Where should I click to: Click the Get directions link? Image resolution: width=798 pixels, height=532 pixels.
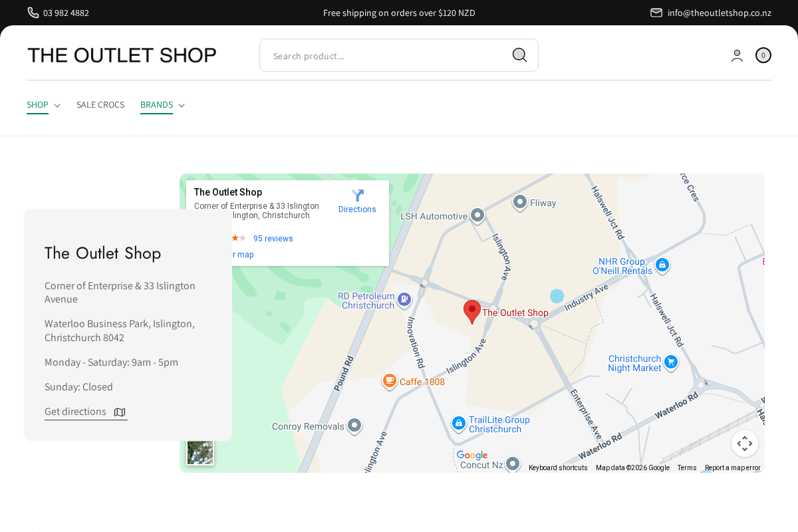75,411
